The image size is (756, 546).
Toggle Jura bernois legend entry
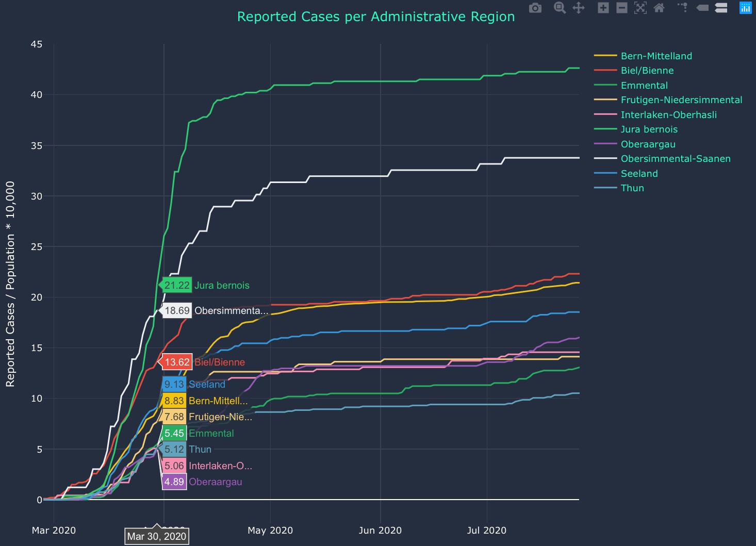click(x=649, y=129)
